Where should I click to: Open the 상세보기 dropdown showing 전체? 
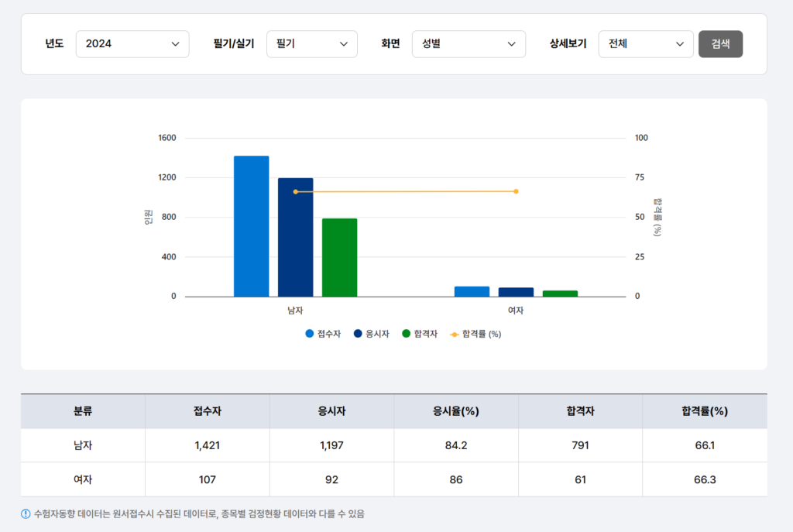point(646,44)
